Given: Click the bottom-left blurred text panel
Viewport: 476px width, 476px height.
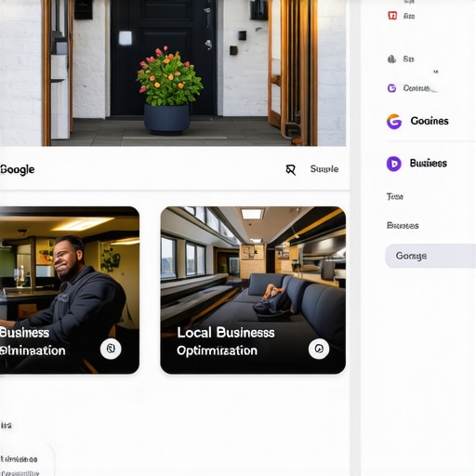Looking at the screenshot, I should (x=26, y=460).
